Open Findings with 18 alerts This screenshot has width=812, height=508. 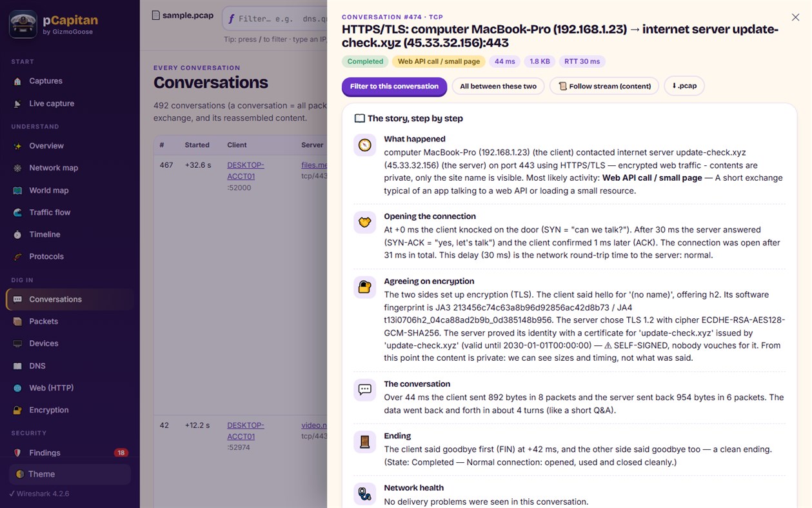pos(70,453)
